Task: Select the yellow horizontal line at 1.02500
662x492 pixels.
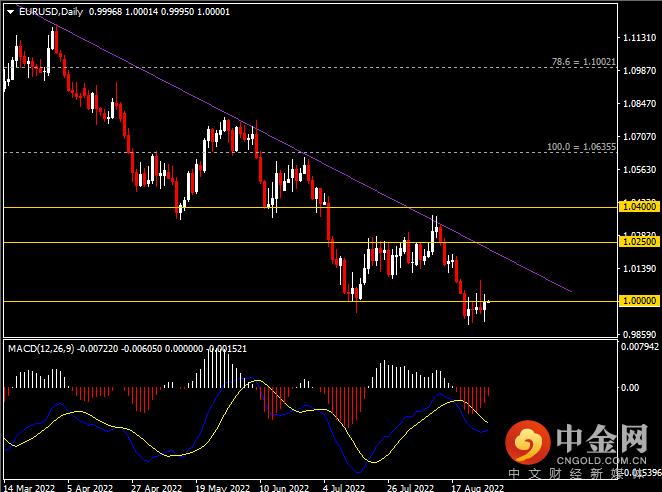Action: click(x=311, y=242)
